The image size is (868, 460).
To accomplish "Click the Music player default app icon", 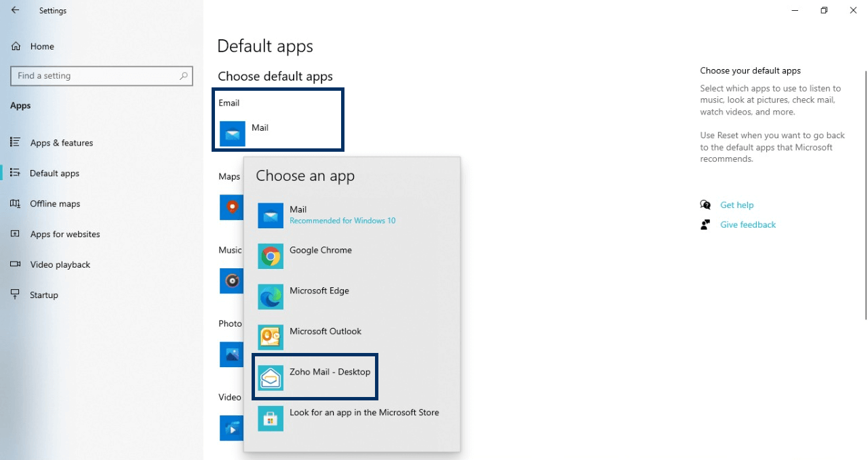I will (231, 280).
